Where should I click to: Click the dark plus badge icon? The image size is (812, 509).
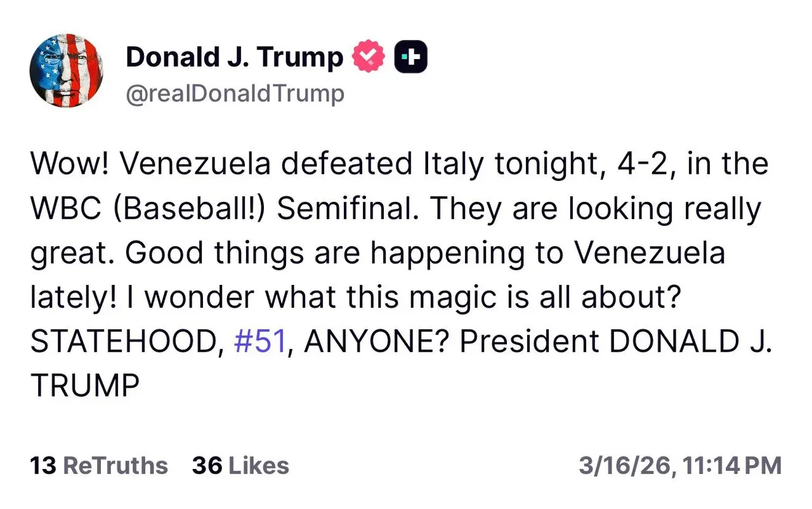[411, 58]
